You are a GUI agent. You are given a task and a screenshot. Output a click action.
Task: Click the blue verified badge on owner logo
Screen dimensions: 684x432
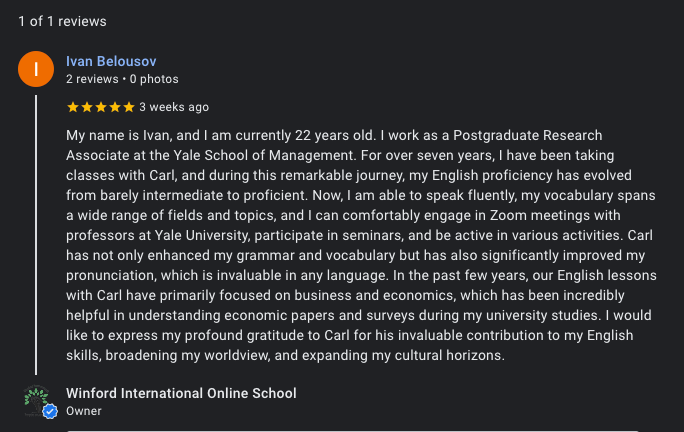tap(49, 411)
